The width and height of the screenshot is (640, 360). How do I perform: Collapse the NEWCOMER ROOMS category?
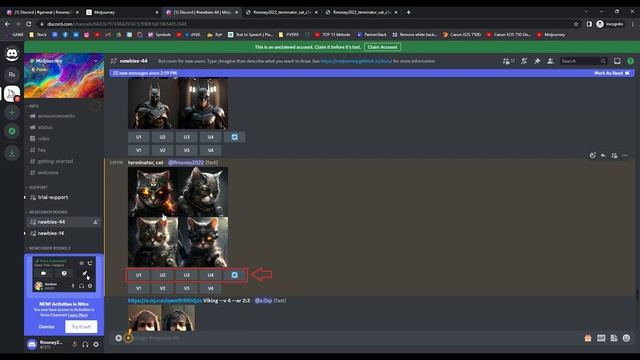click(47, 212)
